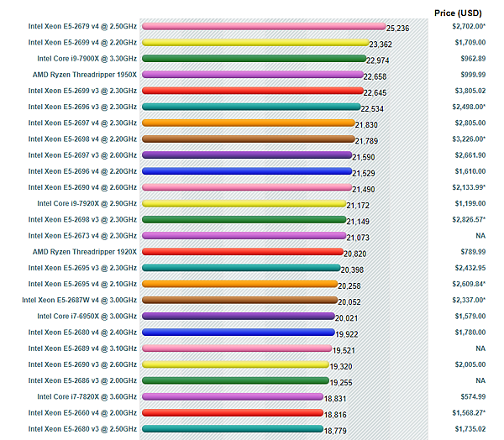The width and height of the screenshot is (504, 440).
Task: Open Intel Xeon E5-2673 v4 @ 2.30GHz
Action: coord(82,236)
